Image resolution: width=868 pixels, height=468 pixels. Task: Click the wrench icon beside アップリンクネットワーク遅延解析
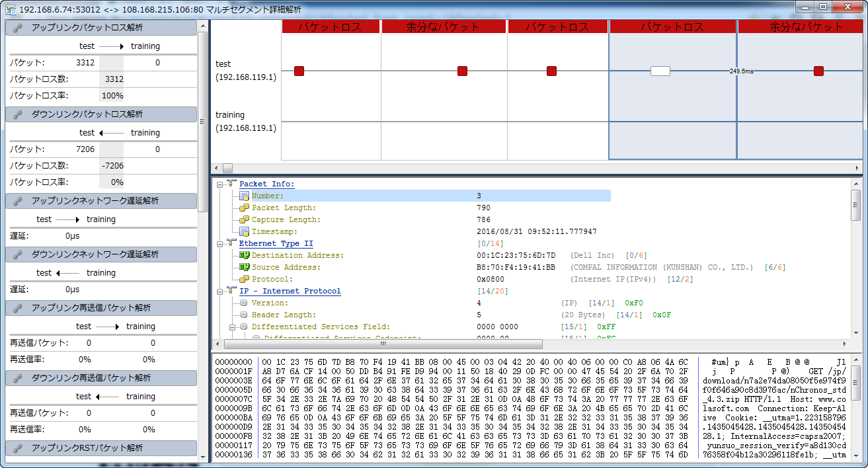click(19, 201)
